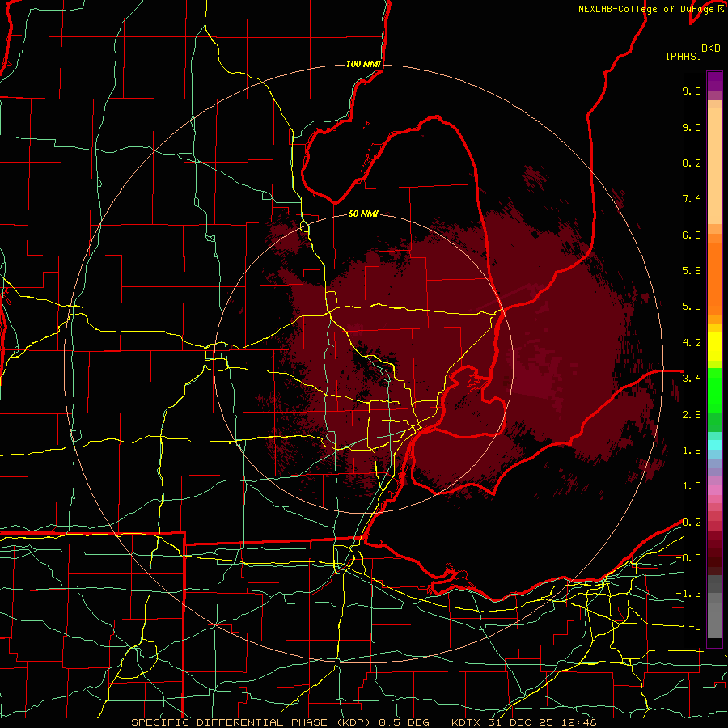The image size is (728, 728).
Task: Click the 9.0 legend value
Action: pyautogui.click(x=692, y=127)
